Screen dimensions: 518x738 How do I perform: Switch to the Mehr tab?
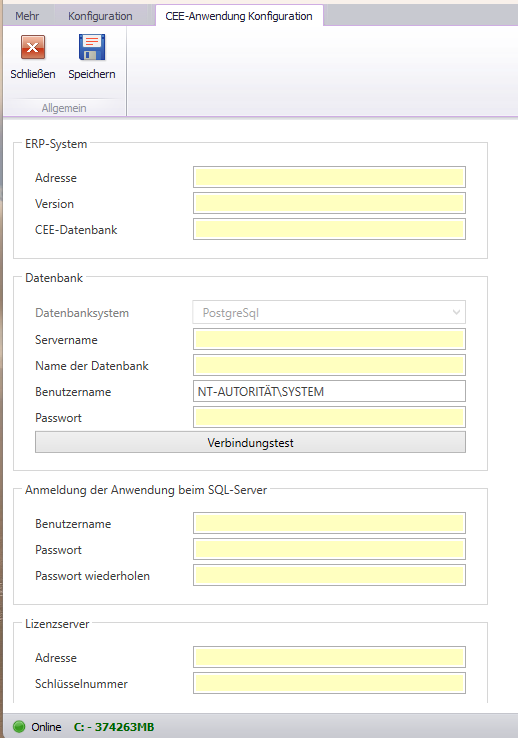tap(27, 16)
